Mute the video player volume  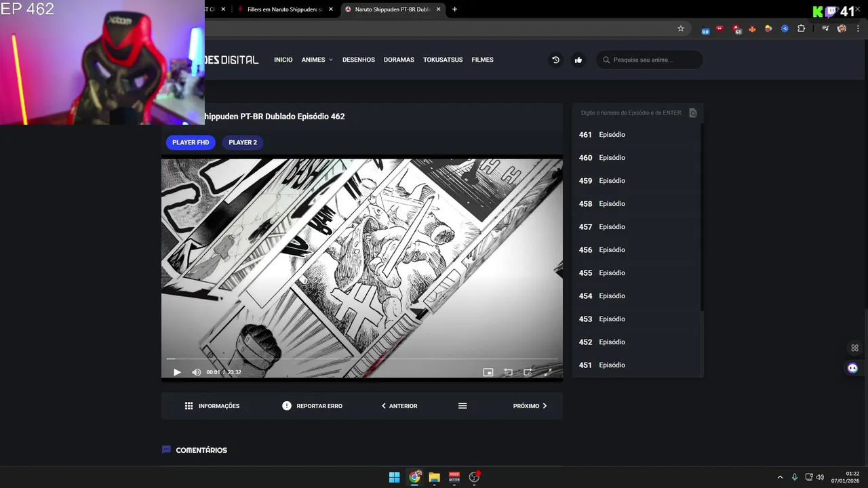point(196,372)
